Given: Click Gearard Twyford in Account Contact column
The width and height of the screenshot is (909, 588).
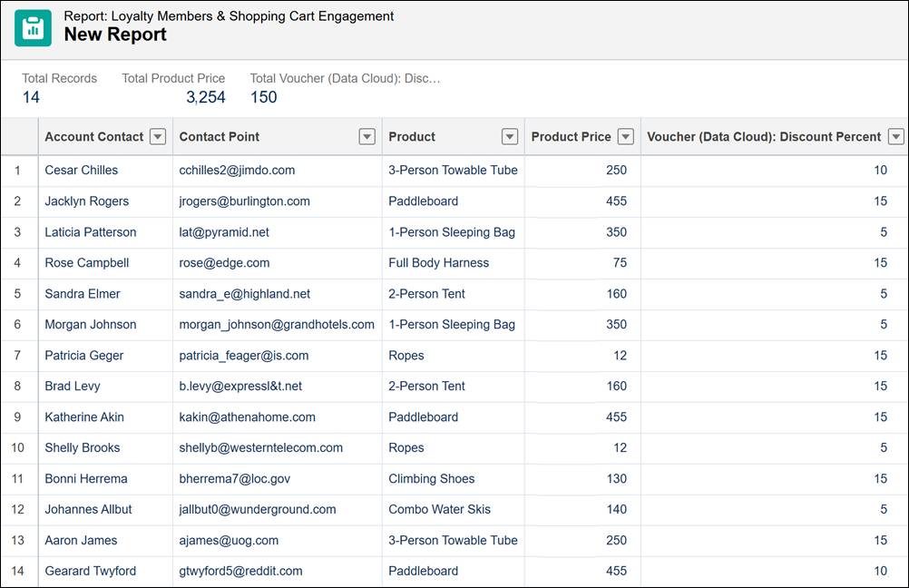Looking at the screenshot, I should coord(91,571).
